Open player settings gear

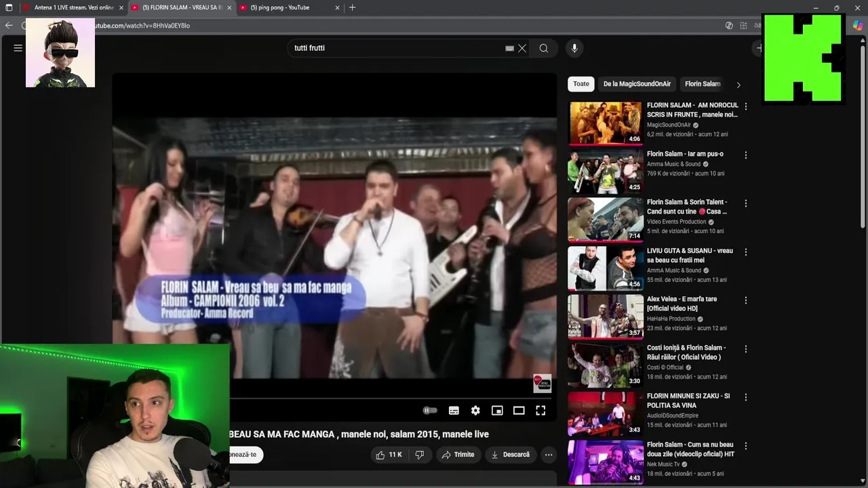[x=475, y=410]
